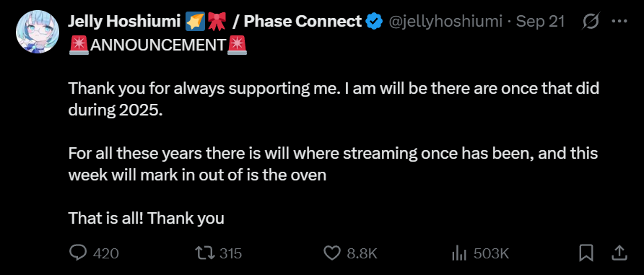The height and width of the screenshot is (275, 644).
Task: Click the reply speech bubble icon
Action: (78, 253)
